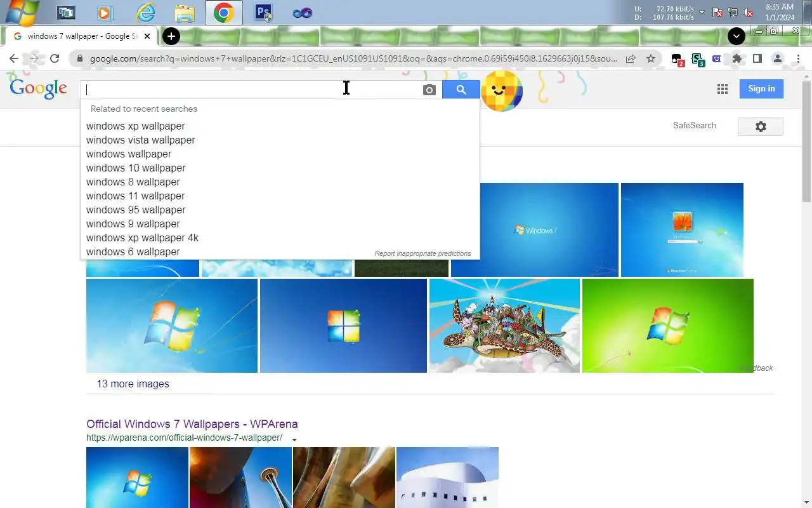Open the Chrome profile avatar
The width and height of the screenshot is (812, 508).
click(x=777, y=58)
